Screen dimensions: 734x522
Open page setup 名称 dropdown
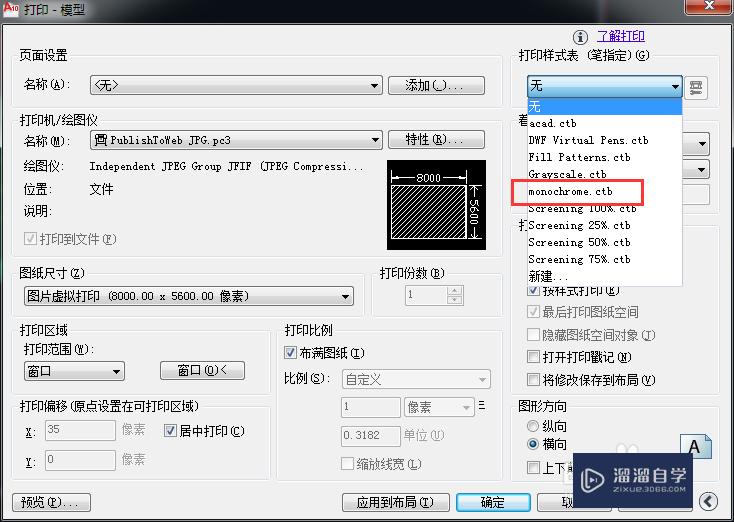click(x=236, y=86)
